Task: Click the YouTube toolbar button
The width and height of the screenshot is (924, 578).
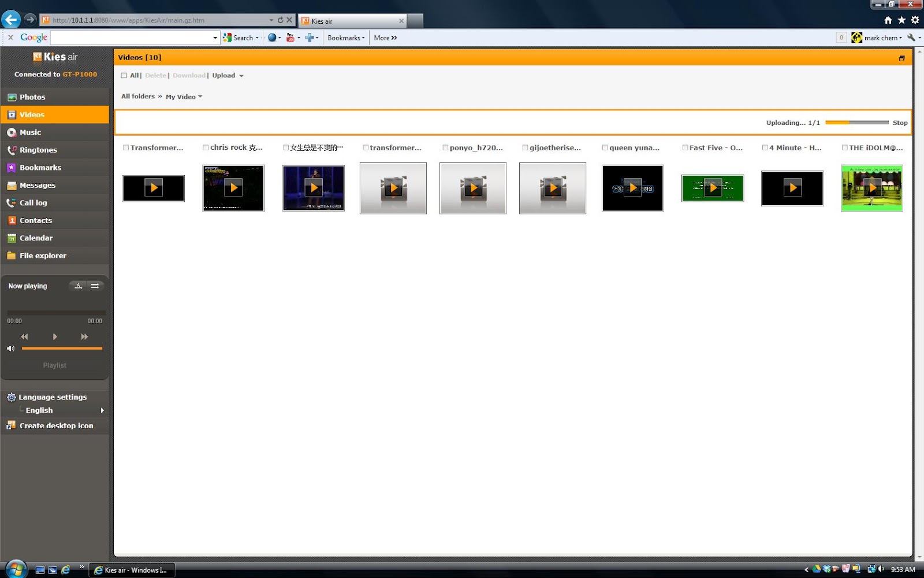Action: [290, 38]
